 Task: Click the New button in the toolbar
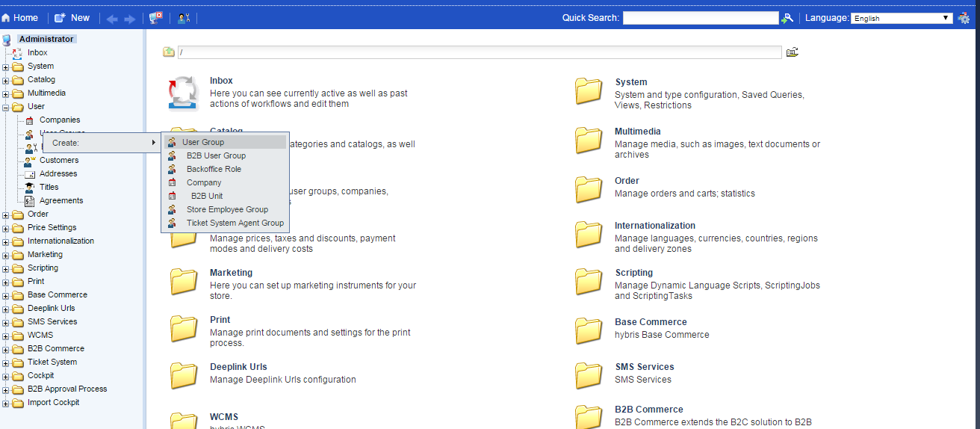coord(72,18)
